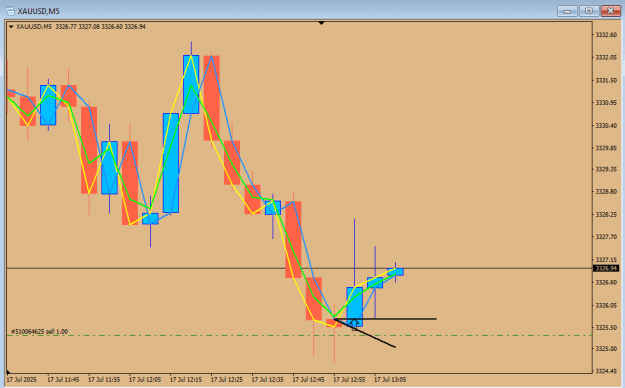Screen dimensions: 625x388
Task: Click the 17 Jul 12:35 time label
Action: [267, 380]
